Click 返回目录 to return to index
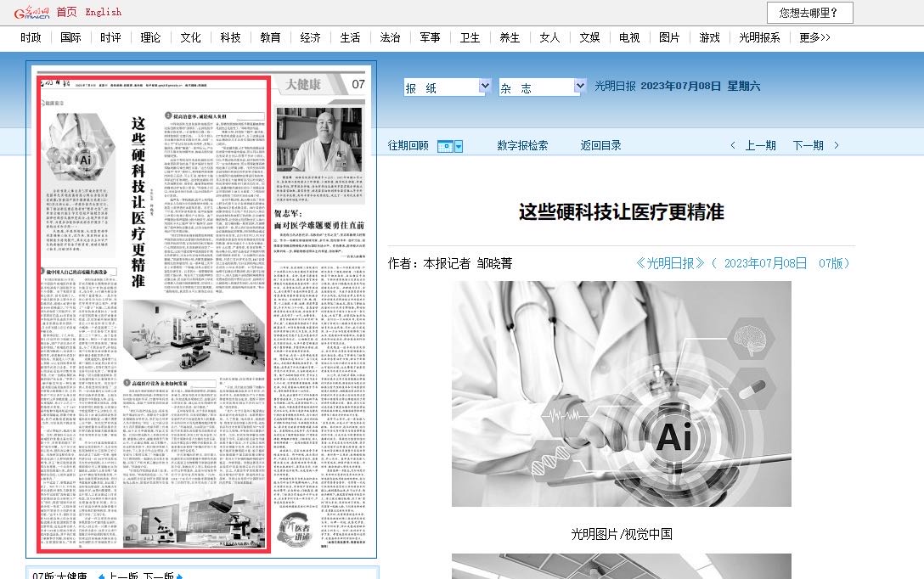924x579 pixels. [x=600, y=146]
